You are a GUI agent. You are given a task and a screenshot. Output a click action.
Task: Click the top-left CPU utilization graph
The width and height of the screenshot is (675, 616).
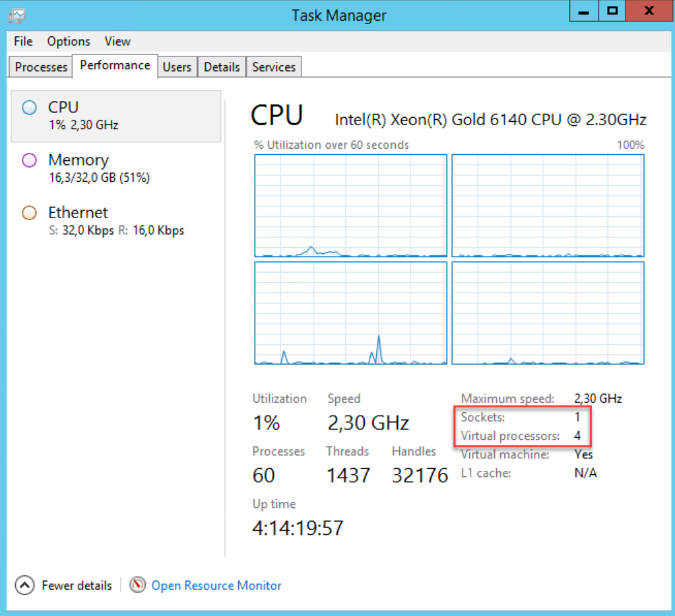[x=351, y=205]
